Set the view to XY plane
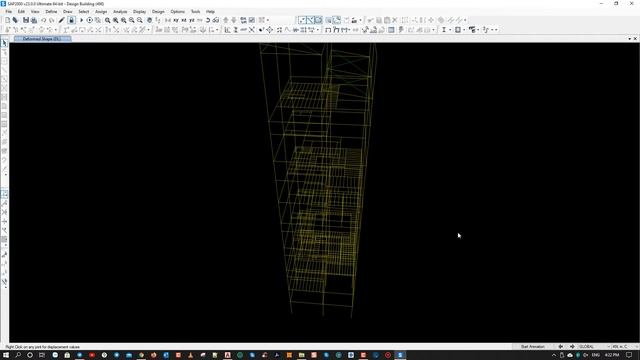The height and width of the screenshot is (360, 640). pyautogui.click(x=176, y=20)
